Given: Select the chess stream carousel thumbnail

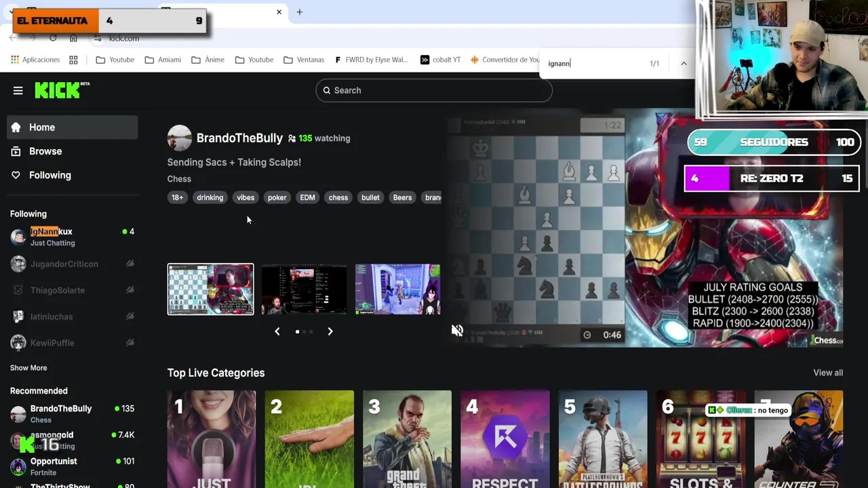Looking at the screenshot, I should (210, 289).
